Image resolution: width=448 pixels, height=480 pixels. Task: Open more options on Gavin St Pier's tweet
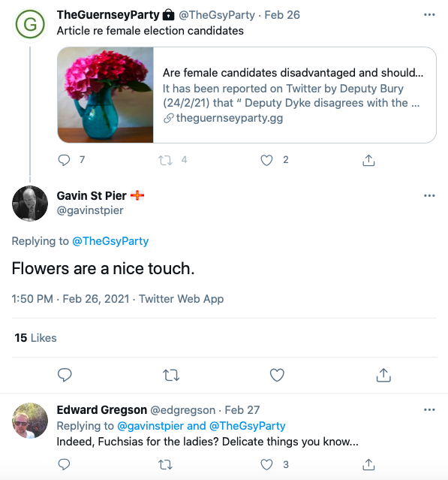click(429, 195)
